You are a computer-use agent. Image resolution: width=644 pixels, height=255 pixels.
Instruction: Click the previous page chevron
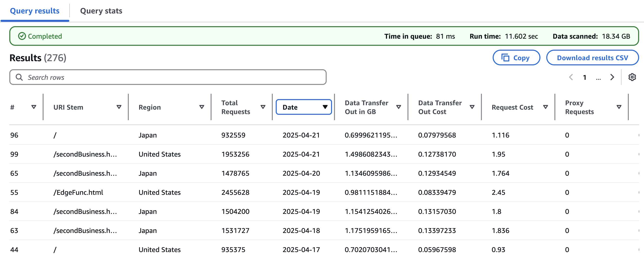tap(571, 77)
